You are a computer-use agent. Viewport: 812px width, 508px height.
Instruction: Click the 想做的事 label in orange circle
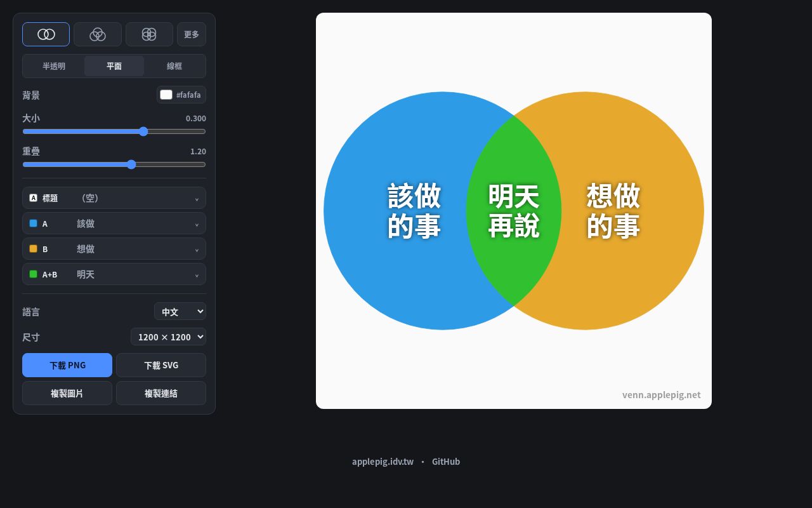(613, 211)
